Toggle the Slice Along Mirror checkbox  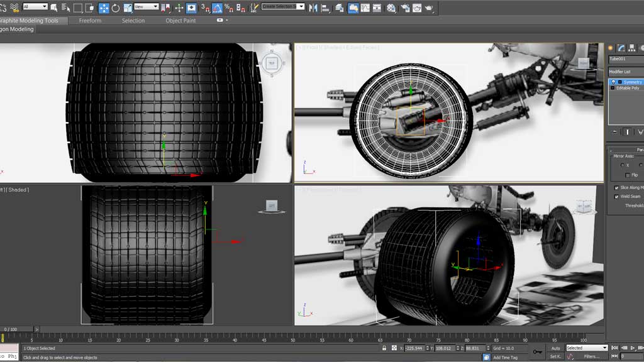616,187
